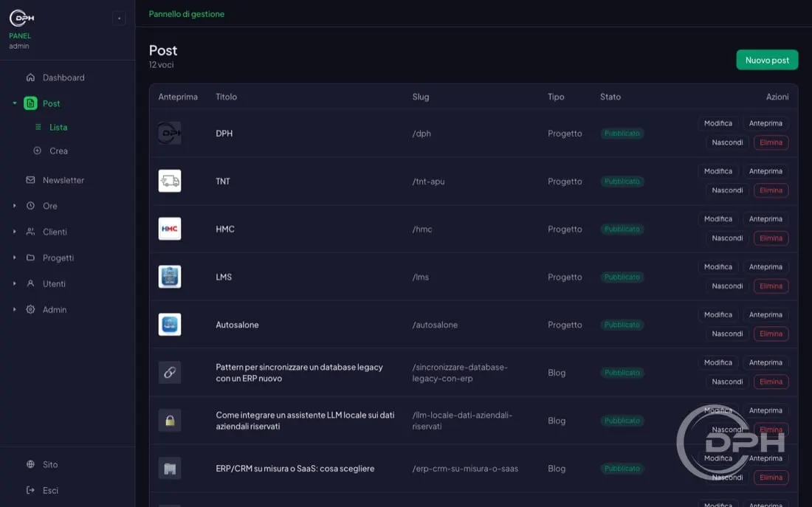Expand the Admin section arrow
The width and height of the screenshot is (812, 507).
[x=15, y=309]
